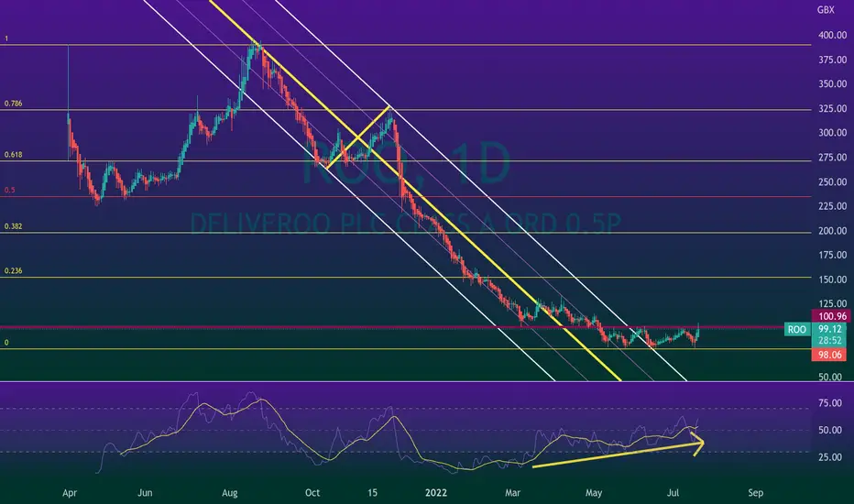Viewport: 854px width, 504px height.
Task: Click the 98.06 red price tag
Action: [x=830, y=355]
